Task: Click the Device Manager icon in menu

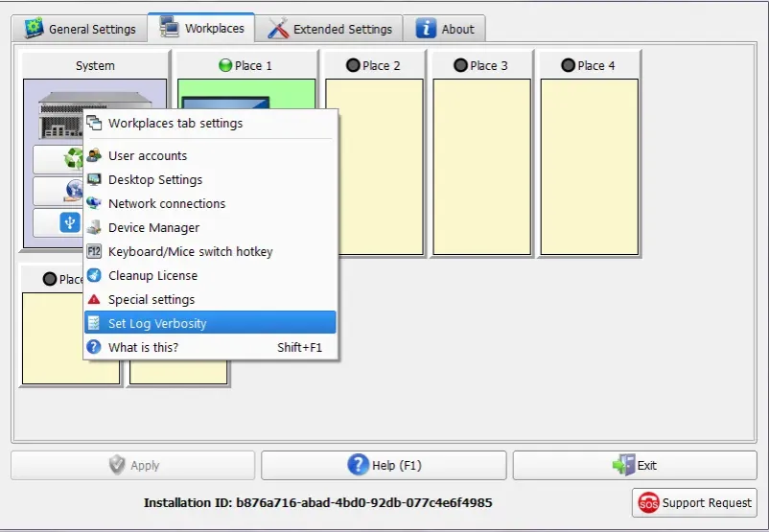Action: point(94,227)
